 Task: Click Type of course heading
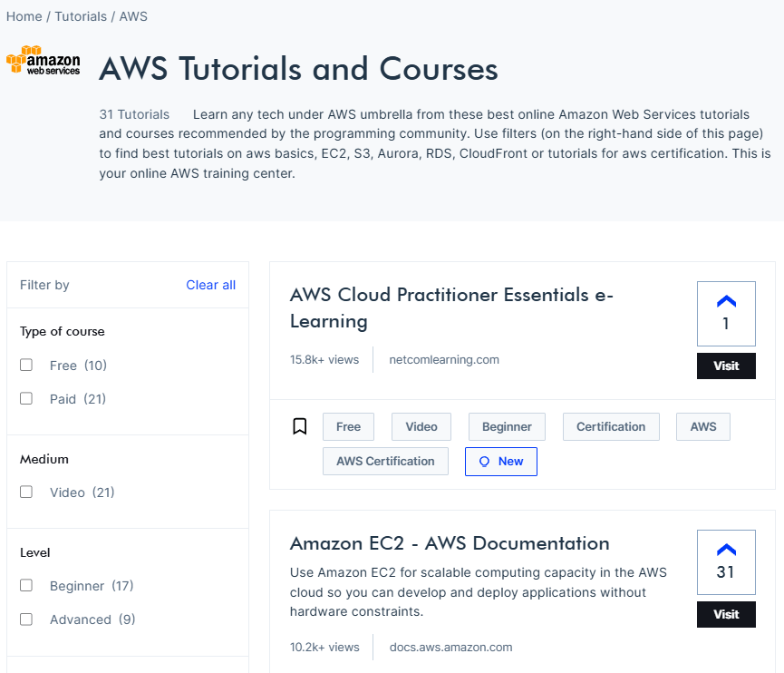click(x=62, y=331)
